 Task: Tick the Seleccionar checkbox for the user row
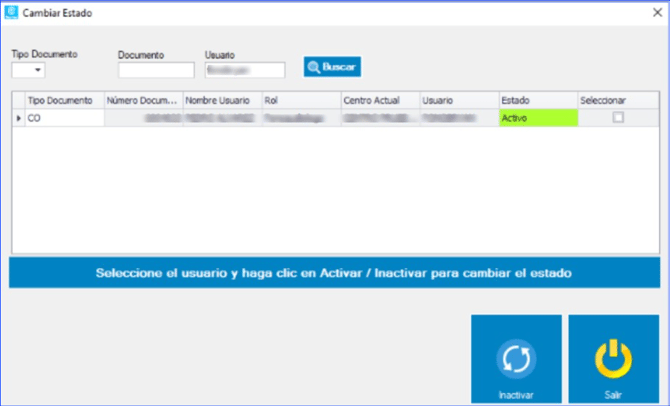[618, 117]
